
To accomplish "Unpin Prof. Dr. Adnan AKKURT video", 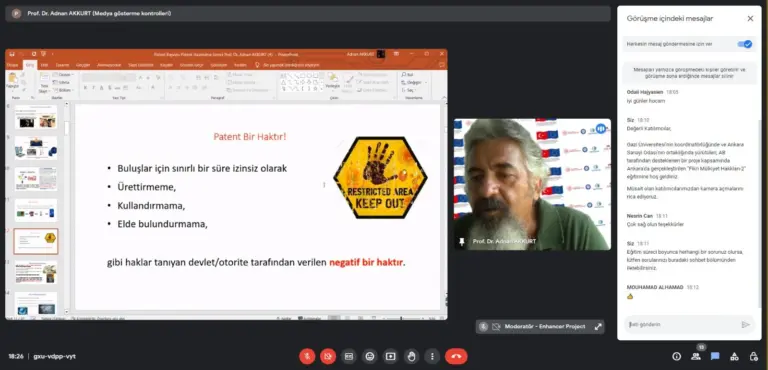I will click(461, 241).
